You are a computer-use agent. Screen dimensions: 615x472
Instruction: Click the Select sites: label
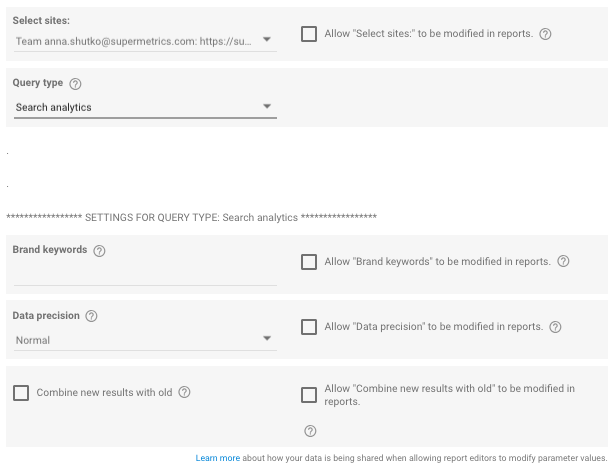pos(41,20)
